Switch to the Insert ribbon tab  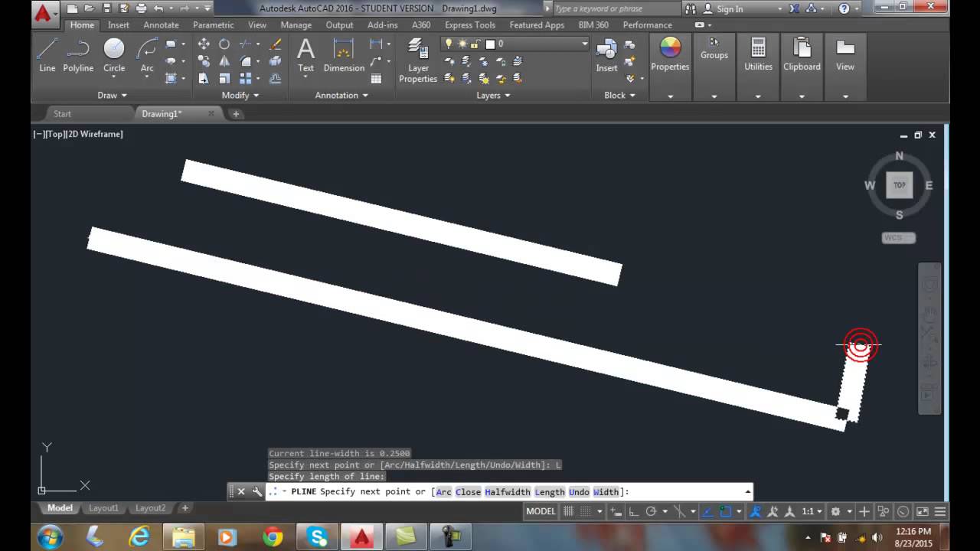(119, 24)
